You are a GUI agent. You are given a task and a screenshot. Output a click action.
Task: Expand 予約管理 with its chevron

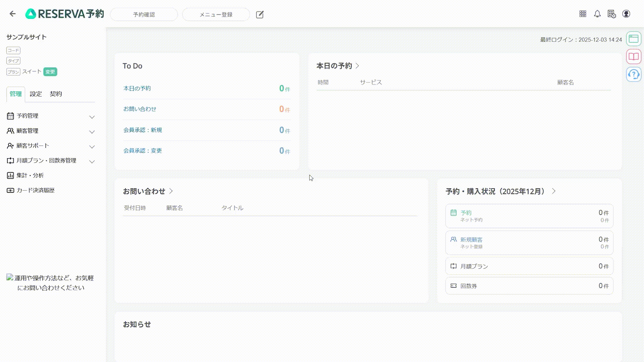click(92, 117)
